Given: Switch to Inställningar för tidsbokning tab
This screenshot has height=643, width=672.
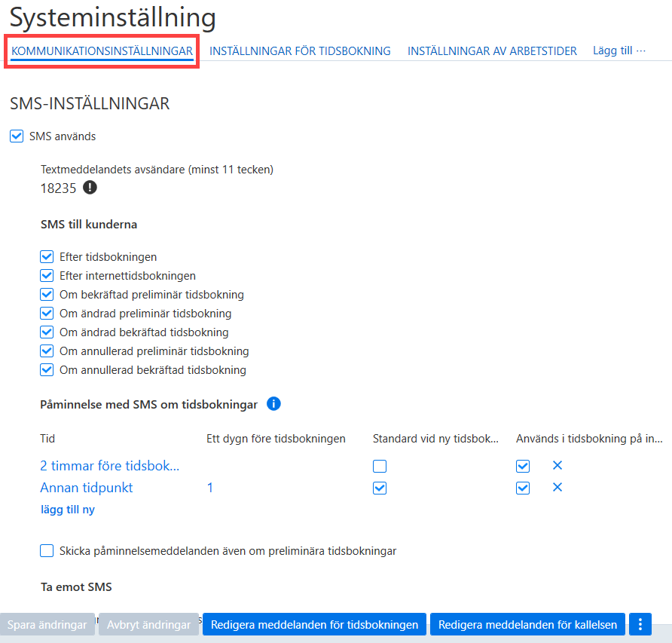Looking at the screenshot, I should [300, 51].
